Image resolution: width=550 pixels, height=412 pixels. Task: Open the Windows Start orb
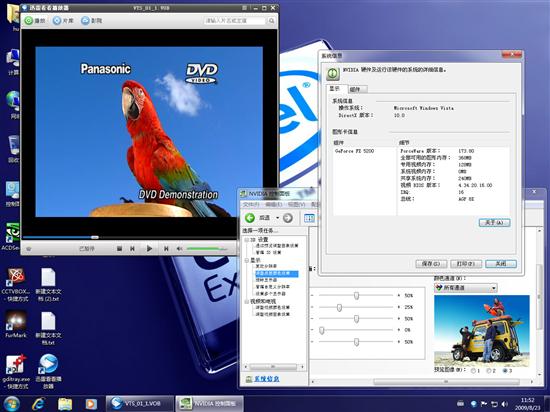[12, 404]
